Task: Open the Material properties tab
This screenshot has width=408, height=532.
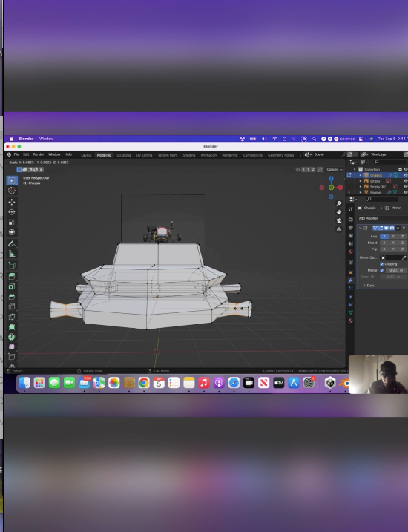Action: 351,321
